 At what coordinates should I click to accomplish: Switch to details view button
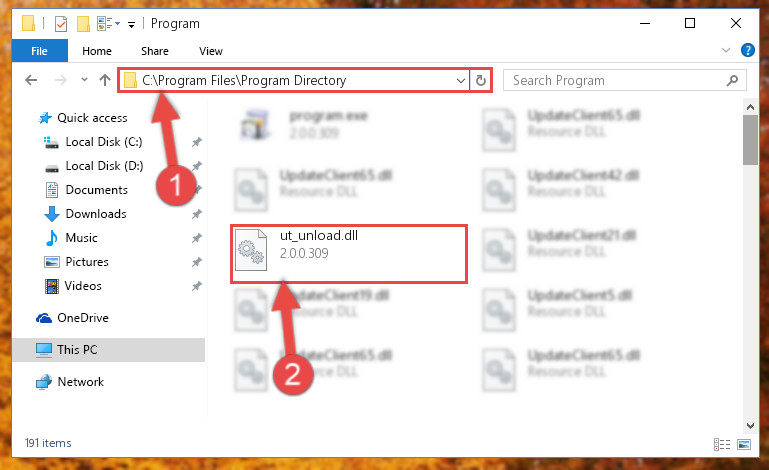point(721,444)
